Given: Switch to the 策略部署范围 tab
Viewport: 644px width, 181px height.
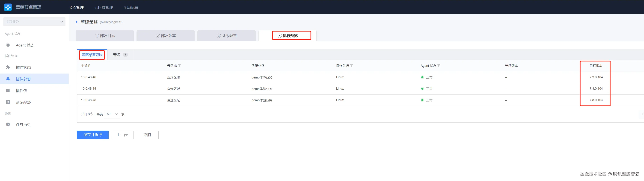Looking at the screenshot, I should tap(92, 55).
